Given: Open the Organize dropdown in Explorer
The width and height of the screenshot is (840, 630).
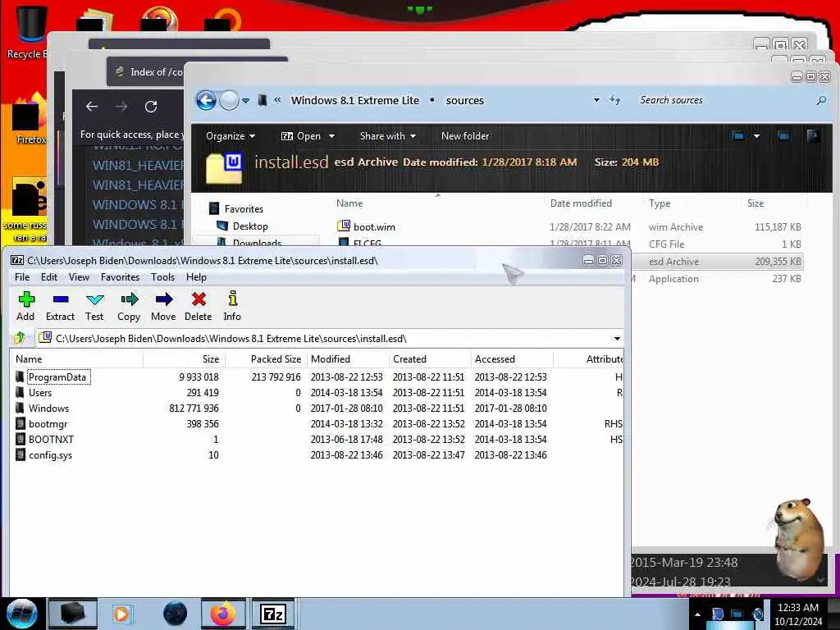Looking at the screenshot, I should pos(231,136).
